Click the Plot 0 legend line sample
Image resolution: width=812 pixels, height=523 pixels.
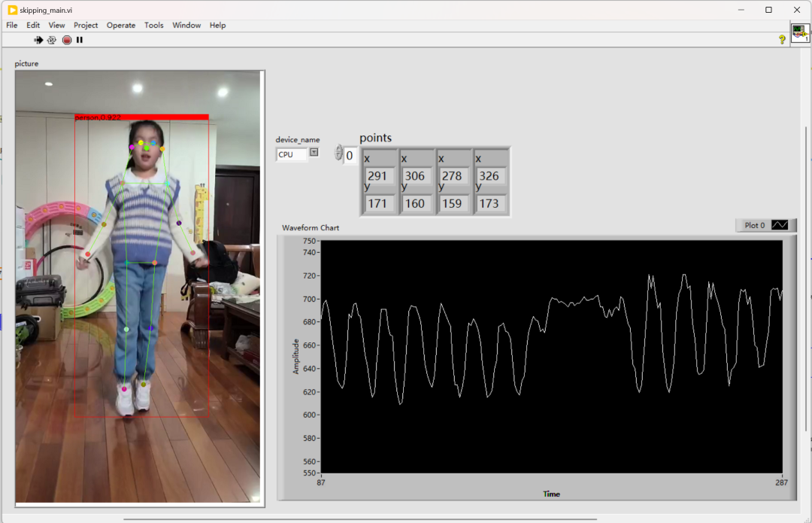click(780, 225)
